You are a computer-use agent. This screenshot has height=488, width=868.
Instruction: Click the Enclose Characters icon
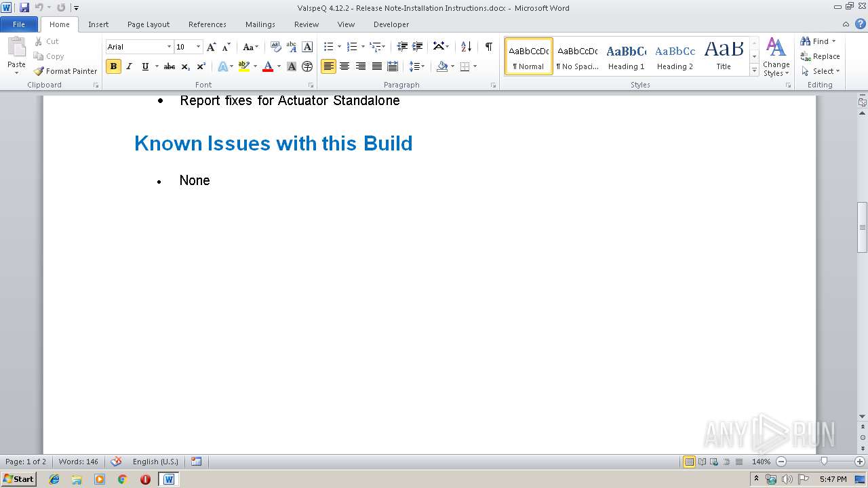(307, 66)
